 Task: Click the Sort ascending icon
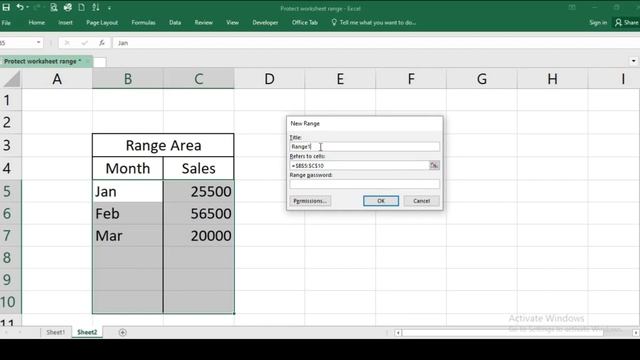coord(96,7)
